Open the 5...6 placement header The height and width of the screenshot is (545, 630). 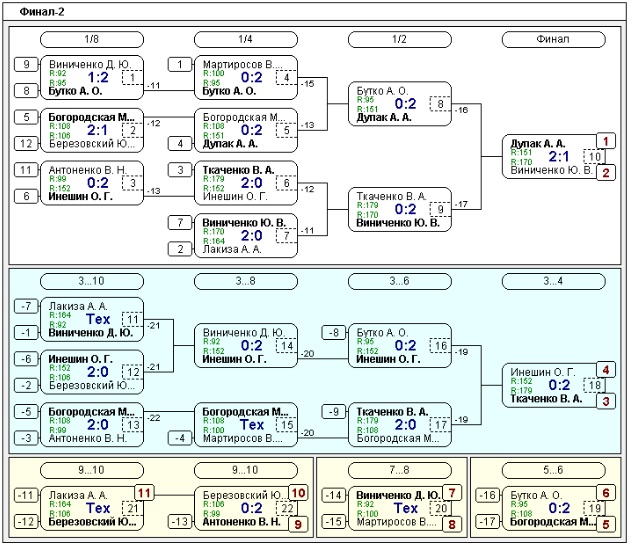click(553, 470)
